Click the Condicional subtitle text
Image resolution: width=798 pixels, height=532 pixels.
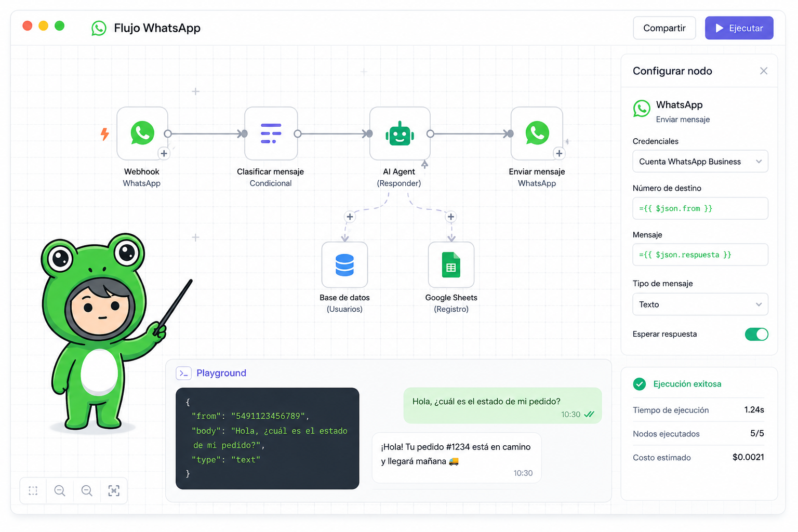coord(271,183)
